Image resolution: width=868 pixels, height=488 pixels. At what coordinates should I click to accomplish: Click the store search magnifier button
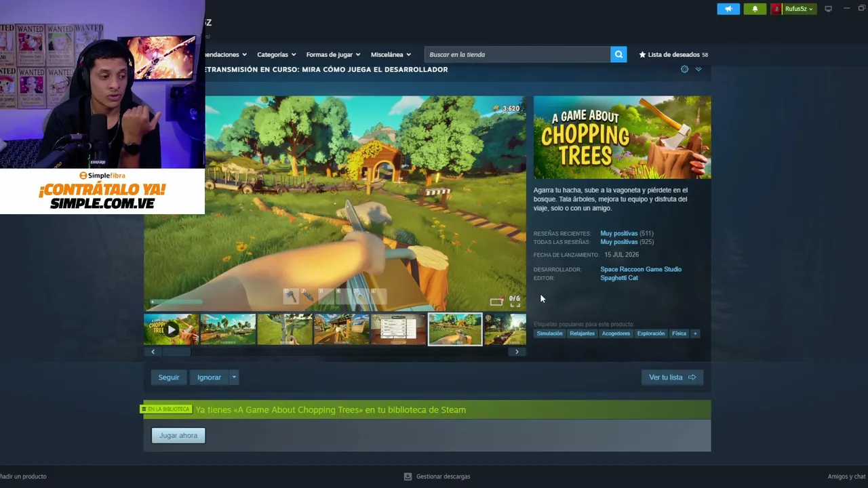(x=618, y=54)
